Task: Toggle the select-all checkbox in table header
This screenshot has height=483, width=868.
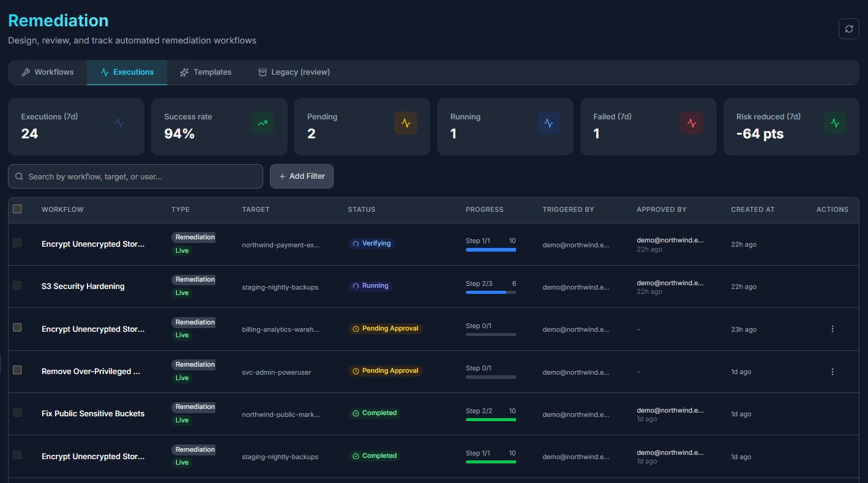Action: click(x=17, y=209)
